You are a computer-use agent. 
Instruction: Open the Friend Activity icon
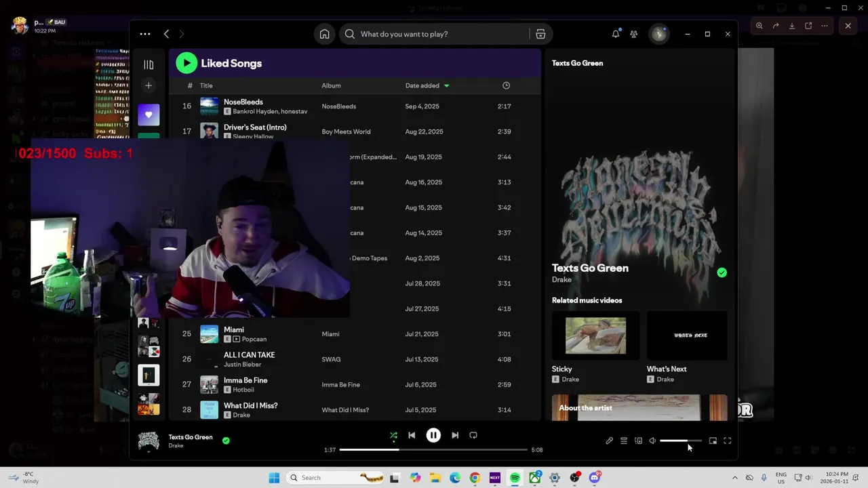click(x=634, y=34)
